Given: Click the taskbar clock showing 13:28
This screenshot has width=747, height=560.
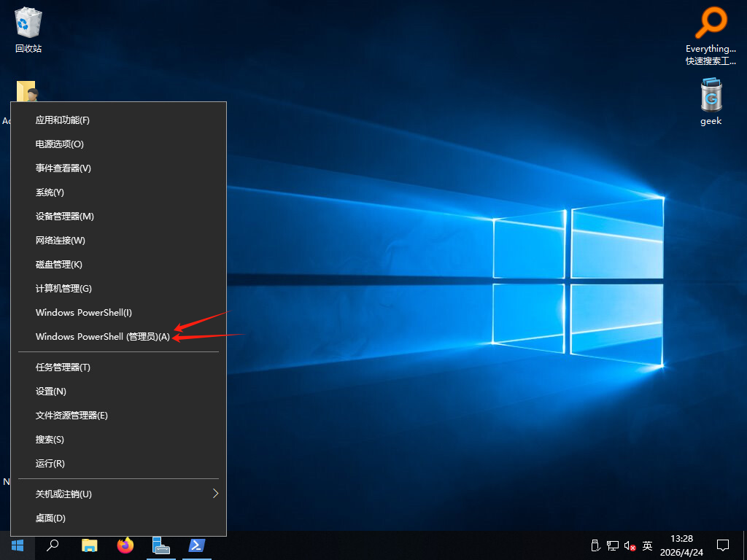Looking at the screenshot, I should tap(681, 545).
